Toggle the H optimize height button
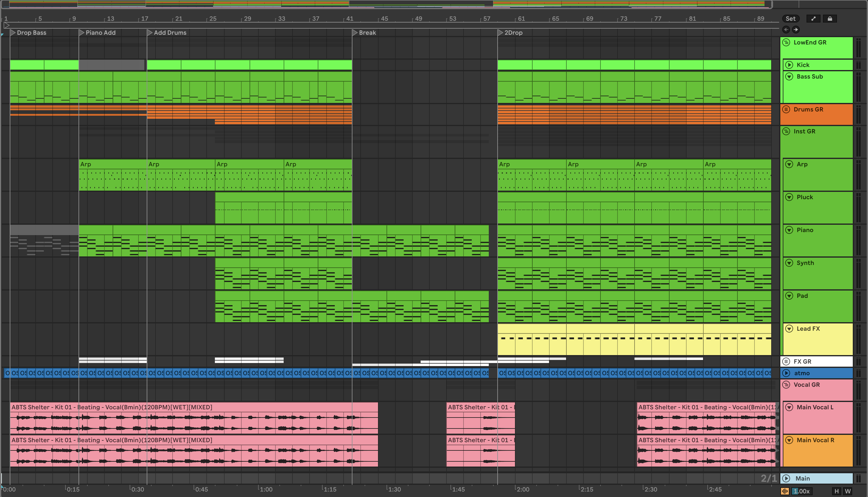Image resolution: width=868 pixels, height=497 pixels. click(837, 491)
